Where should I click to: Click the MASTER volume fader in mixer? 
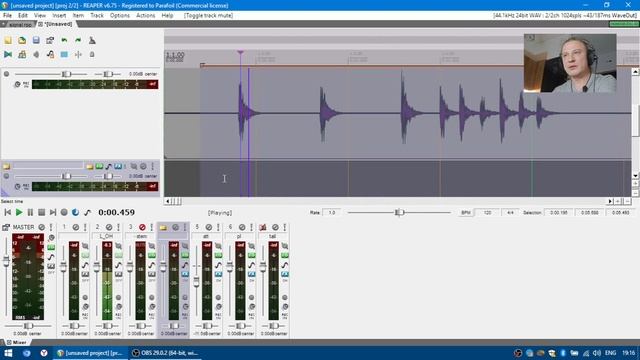[x=6, y=261]
